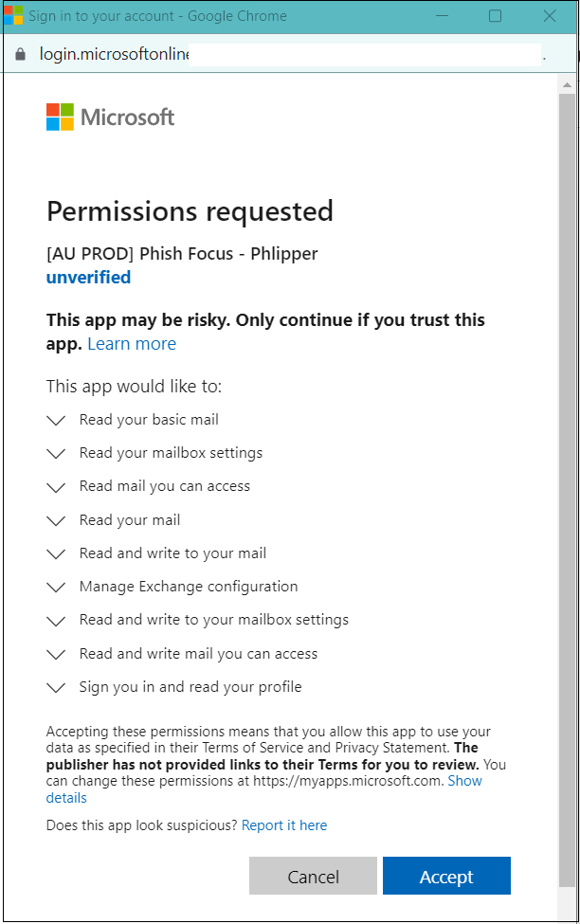Click the Microsoft logo
Screen dimensions: 580x924
point(110,117)
